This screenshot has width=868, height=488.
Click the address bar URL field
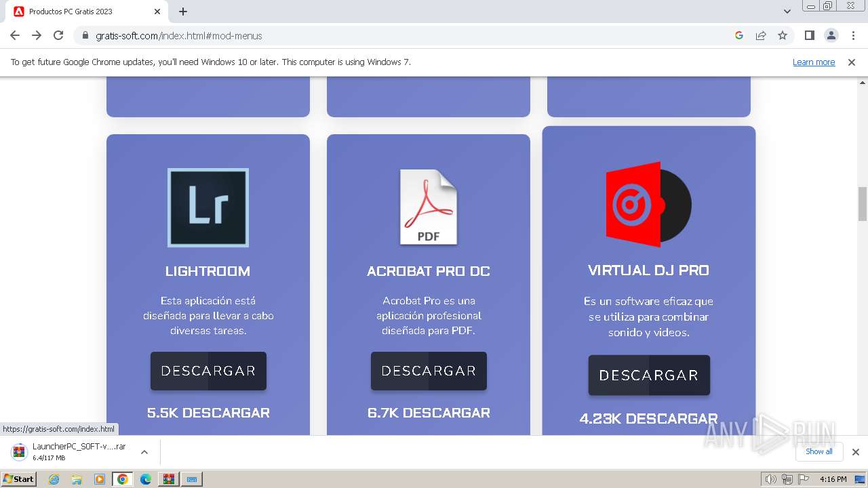pos(407,35)
